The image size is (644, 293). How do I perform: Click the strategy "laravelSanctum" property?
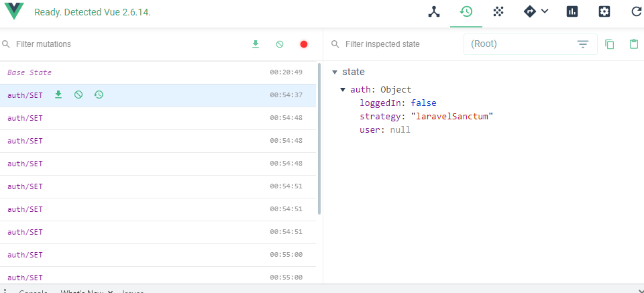[x=427, y=117]
